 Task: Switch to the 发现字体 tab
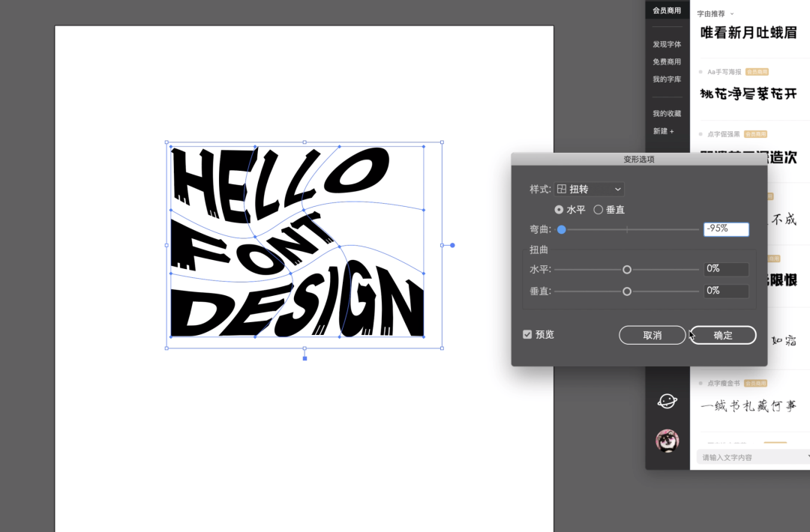667,44
